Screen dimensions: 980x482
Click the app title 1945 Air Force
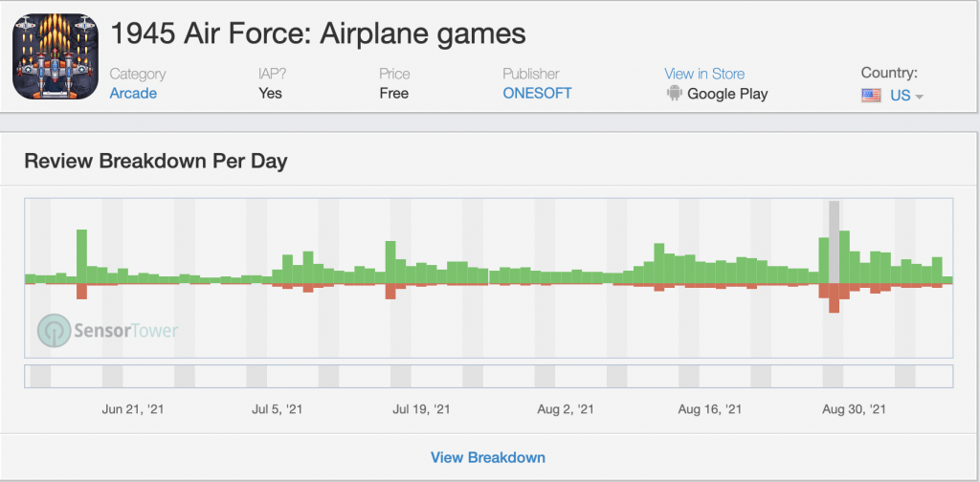[x=318, y=34]
